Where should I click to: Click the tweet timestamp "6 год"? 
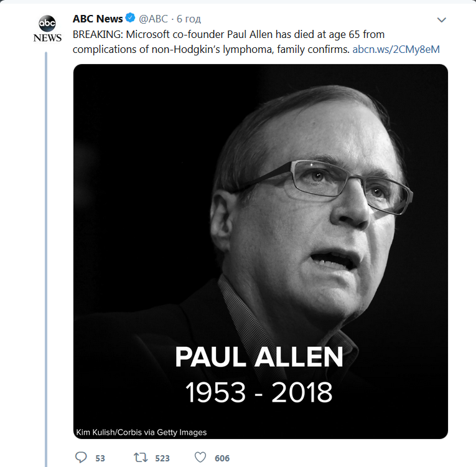pos(189,19)
